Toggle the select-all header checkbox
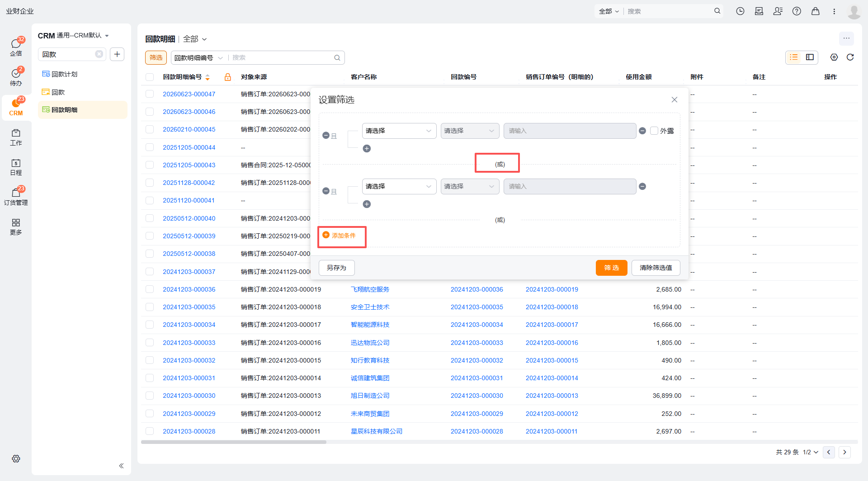The width and height of the screenshot is (868, 481). pyautogui.click(x=150, y=77)
